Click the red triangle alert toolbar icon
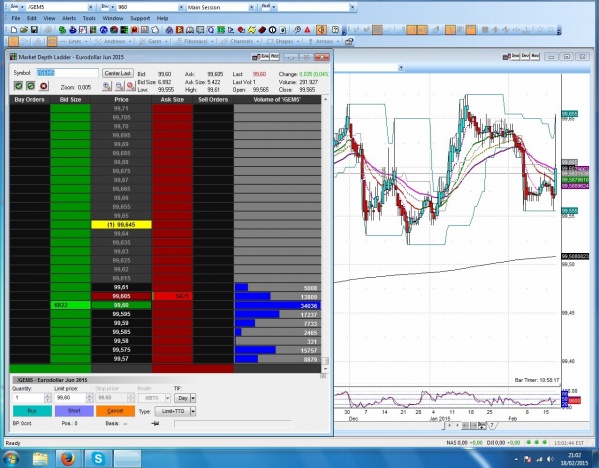 coord(308,30)
